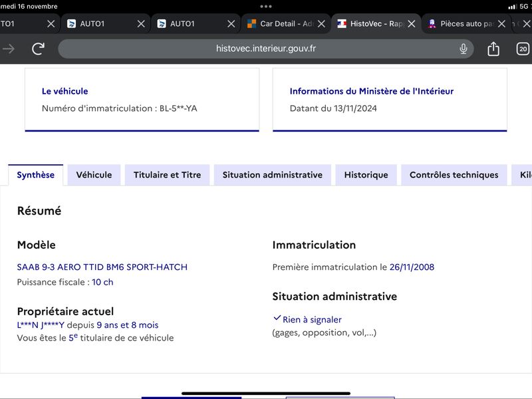Screen dimensions: 532x399
Task: Click the Puissance fiscale 10 ch value
Action: tap(102, 282)
